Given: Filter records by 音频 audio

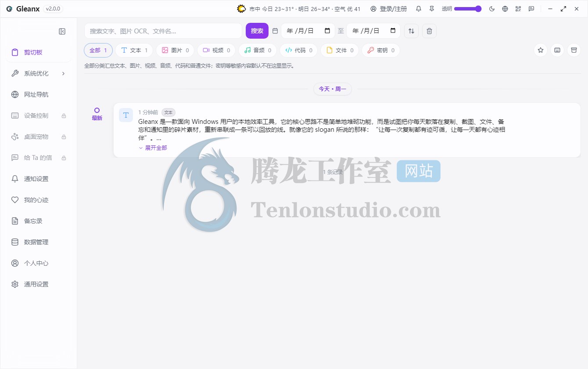Looking at the screenshot, I should [x=258, y=50].
